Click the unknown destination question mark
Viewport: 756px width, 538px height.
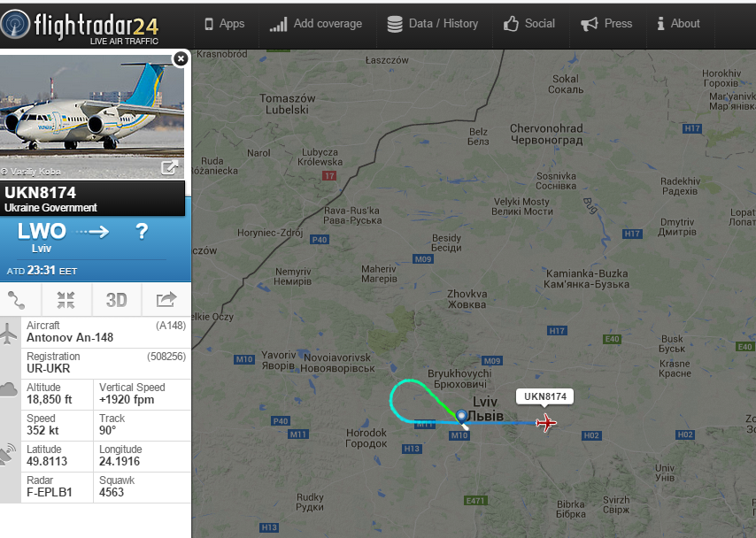click(x=142, y=232)
